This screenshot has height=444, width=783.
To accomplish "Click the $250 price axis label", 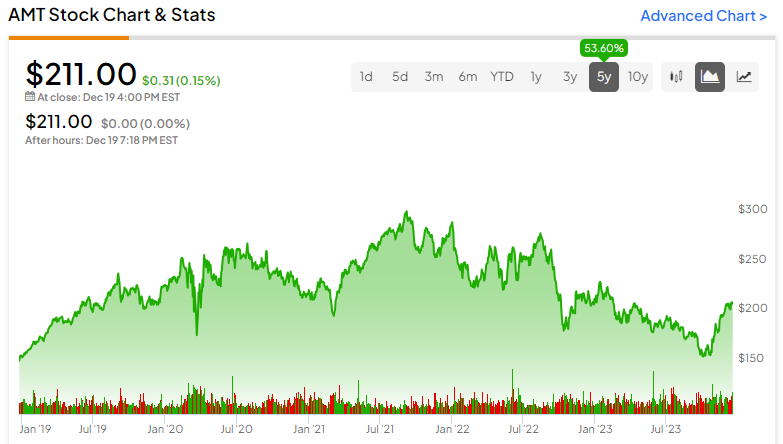I will coord(753,259).
